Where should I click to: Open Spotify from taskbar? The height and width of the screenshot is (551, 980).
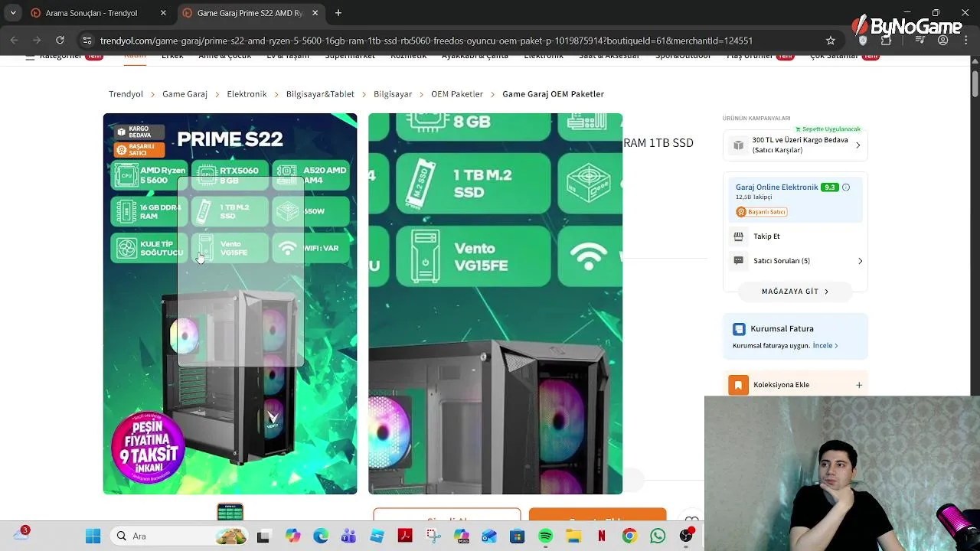coord(545,536)
